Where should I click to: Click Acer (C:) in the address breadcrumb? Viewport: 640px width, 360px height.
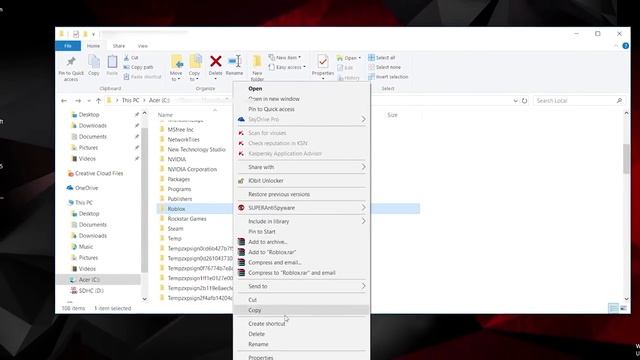tap(159, 100)
